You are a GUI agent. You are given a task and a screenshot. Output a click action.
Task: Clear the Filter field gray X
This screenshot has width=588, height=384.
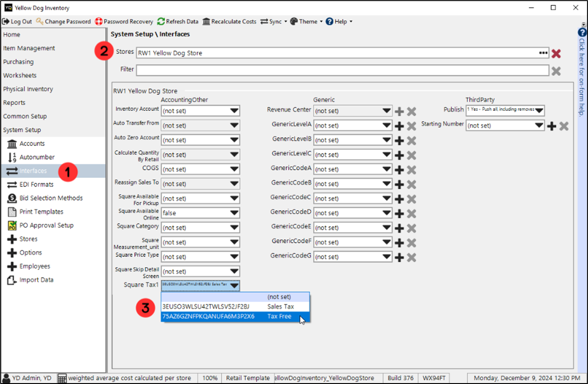[556, 71]
